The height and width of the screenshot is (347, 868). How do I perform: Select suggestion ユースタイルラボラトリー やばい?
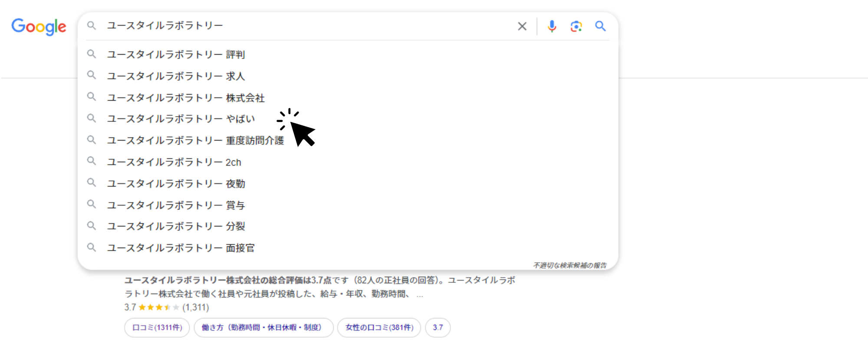coord(348,119)
